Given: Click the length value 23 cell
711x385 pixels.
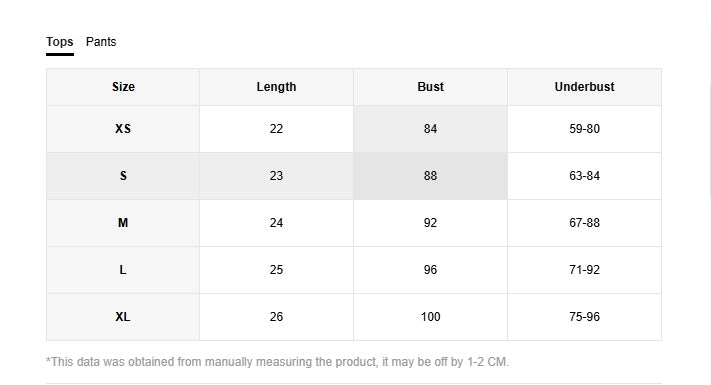Looking at the screenshot, I should click(x=276, y=176).
